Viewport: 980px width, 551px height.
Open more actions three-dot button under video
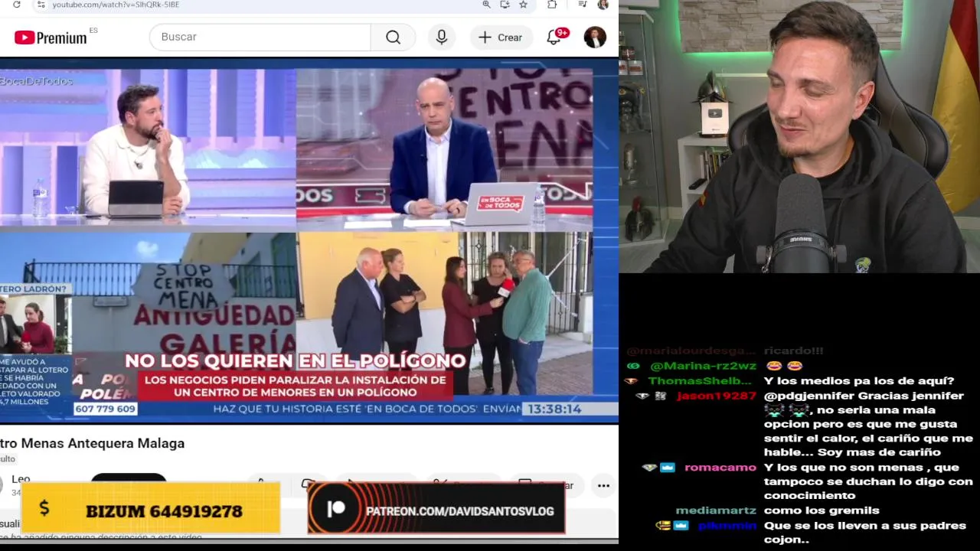tap(603, 485)
